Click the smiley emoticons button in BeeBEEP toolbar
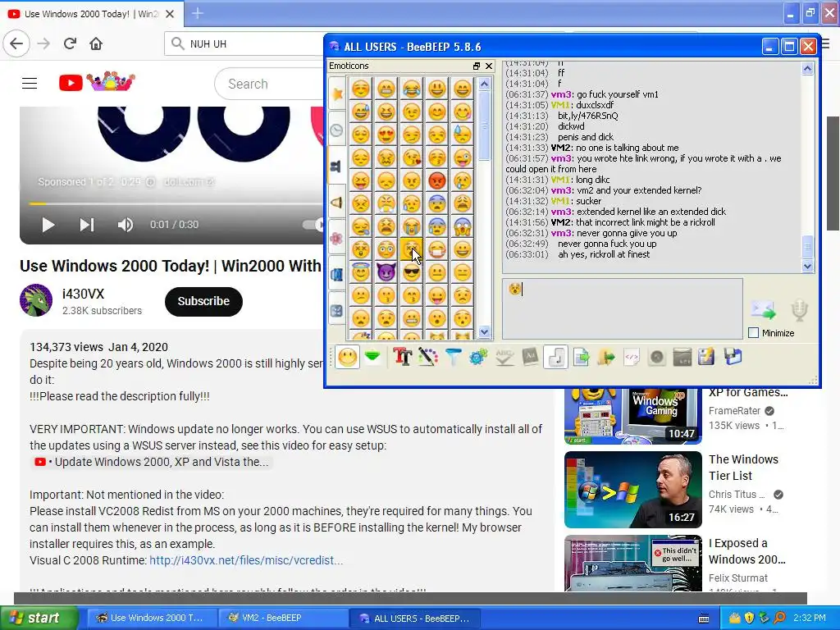This screenshot has width=840, height=630. 347,357
